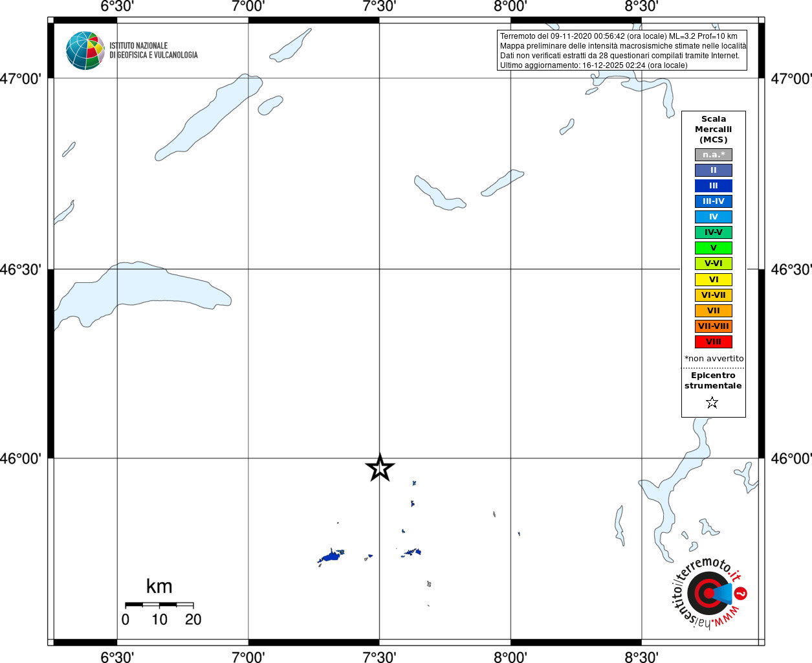Click the left axis label 46°00'
The width and height of the screenshot is (812, 663).
21,459
